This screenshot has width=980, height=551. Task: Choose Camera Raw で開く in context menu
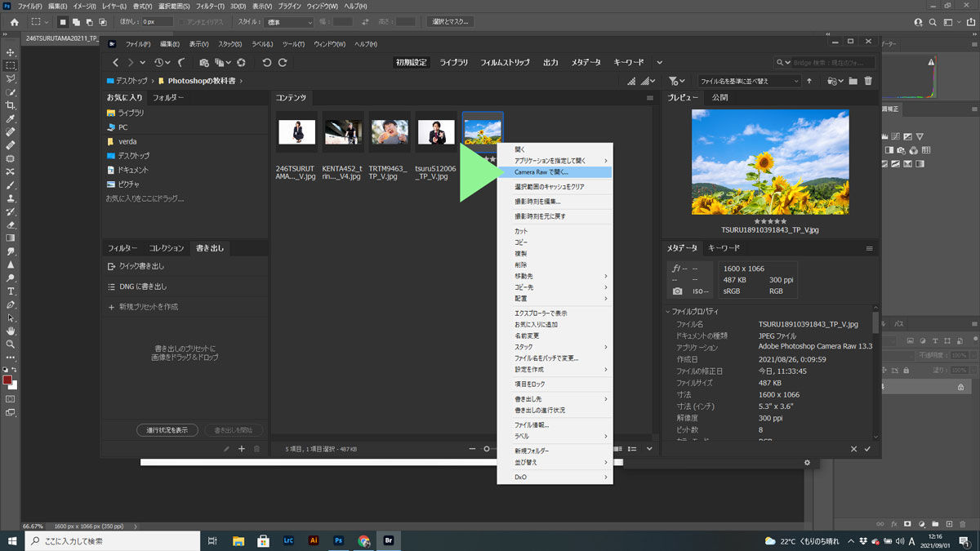pyautogui.click(x=555, y=172)
